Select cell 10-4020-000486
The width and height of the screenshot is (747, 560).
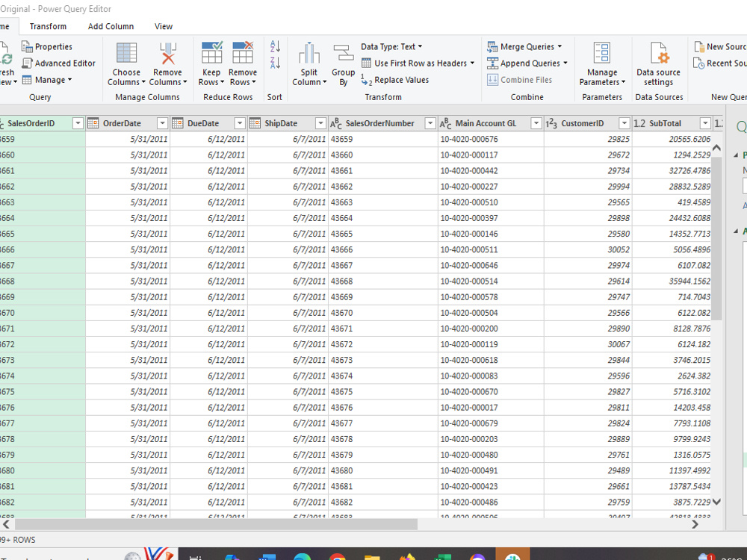click(x=491, y=502)
